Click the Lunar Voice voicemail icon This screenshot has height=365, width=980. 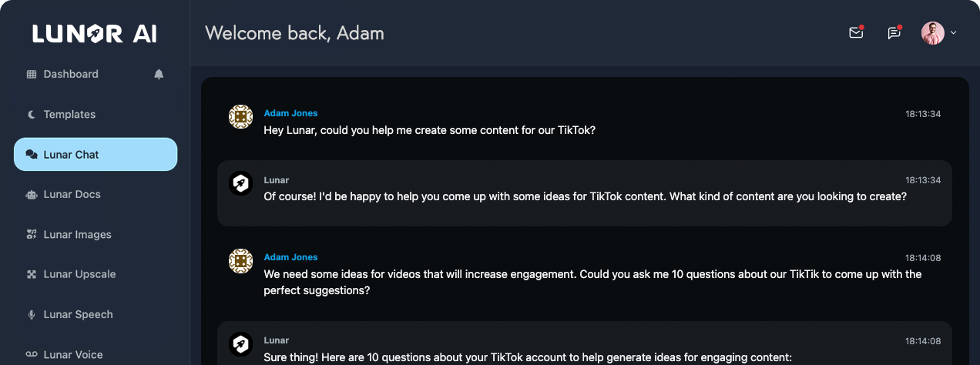(32, 355)
